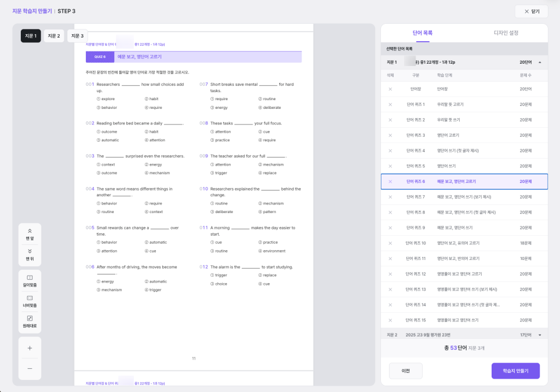Open the 단어 목록 tab
This screenshot has width=560, height=392.
pyautogui.click(x=423, y=33)
